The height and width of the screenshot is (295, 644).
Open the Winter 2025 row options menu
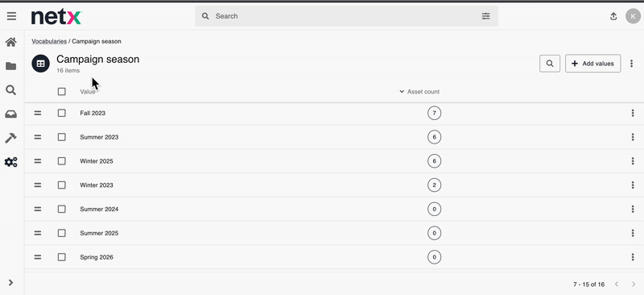(x=633, y=161)
